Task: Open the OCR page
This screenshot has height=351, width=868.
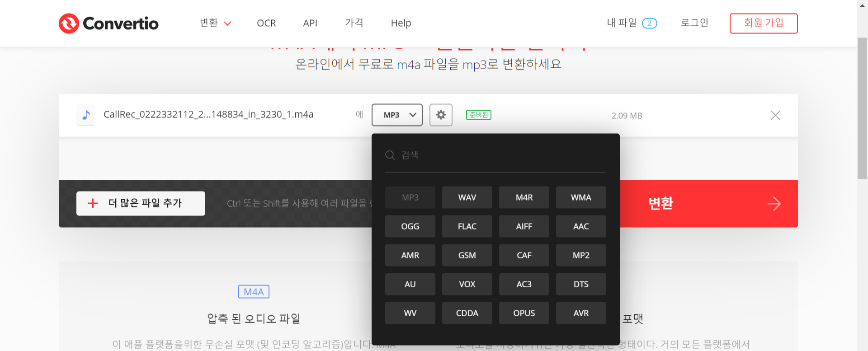Action: pos(266,23)
